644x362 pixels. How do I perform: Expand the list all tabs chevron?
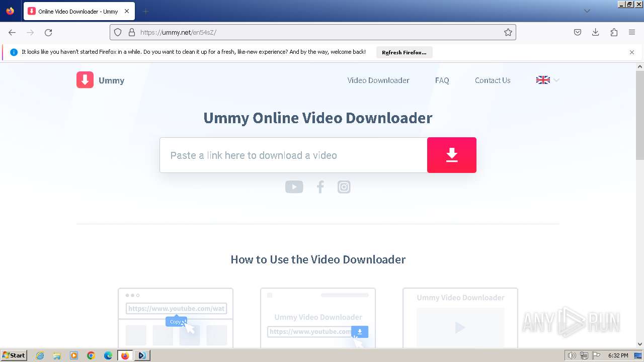click(587, 11)
